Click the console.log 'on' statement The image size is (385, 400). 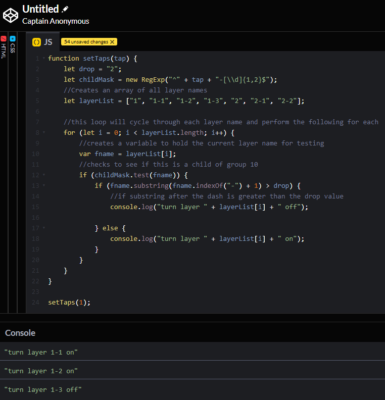coord(207,239)
